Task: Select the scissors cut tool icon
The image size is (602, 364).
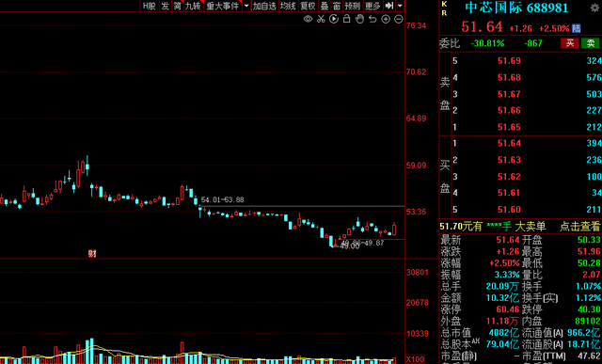Action: (321, 19)
